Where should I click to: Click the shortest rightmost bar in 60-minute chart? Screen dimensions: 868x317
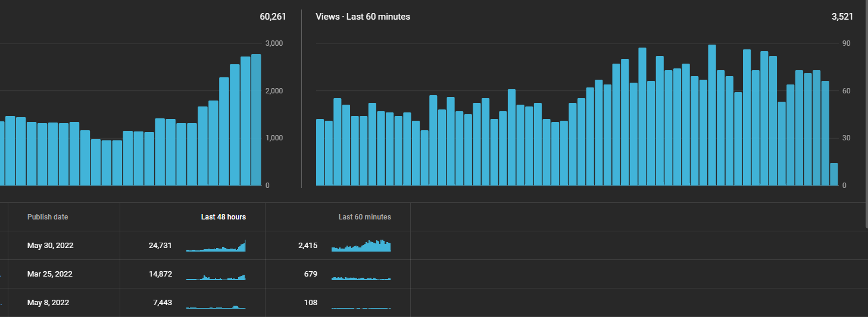click(834, 174)
